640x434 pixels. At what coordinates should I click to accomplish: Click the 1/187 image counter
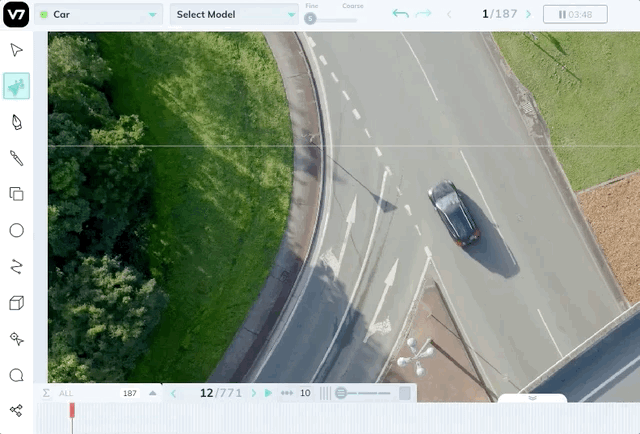tap(500, 14)
